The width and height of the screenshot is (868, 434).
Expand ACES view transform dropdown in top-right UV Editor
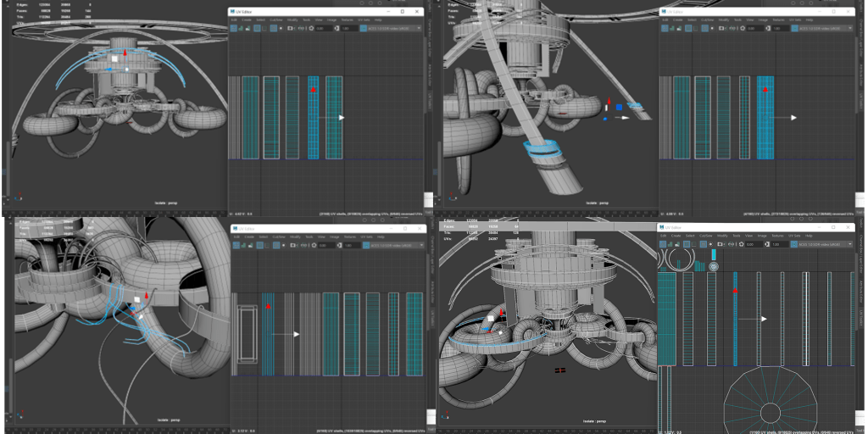824,28
